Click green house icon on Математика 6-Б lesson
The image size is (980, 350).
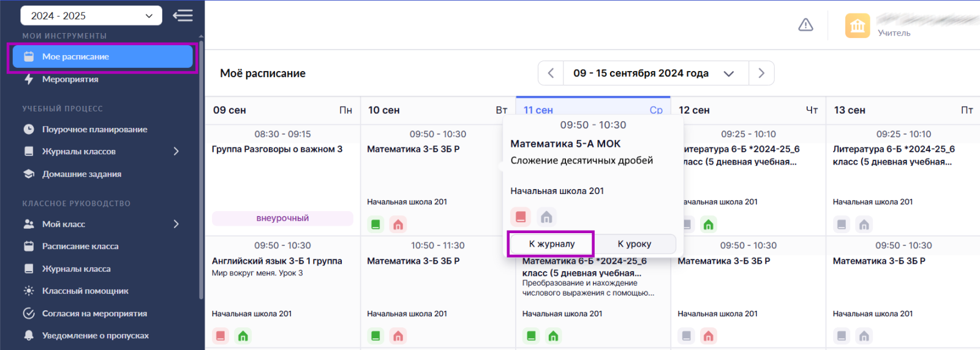554,336
